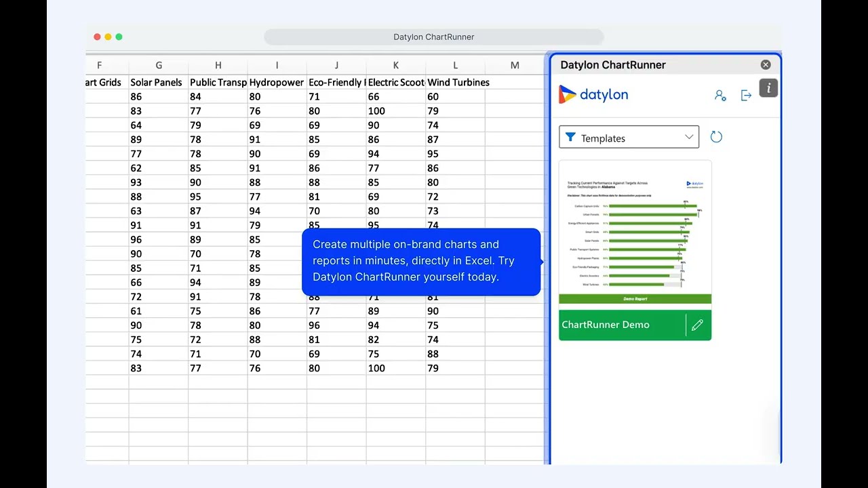This screenshot has height=488, width=868.
Task: Open the account settings icon
Action: (720, 96)
